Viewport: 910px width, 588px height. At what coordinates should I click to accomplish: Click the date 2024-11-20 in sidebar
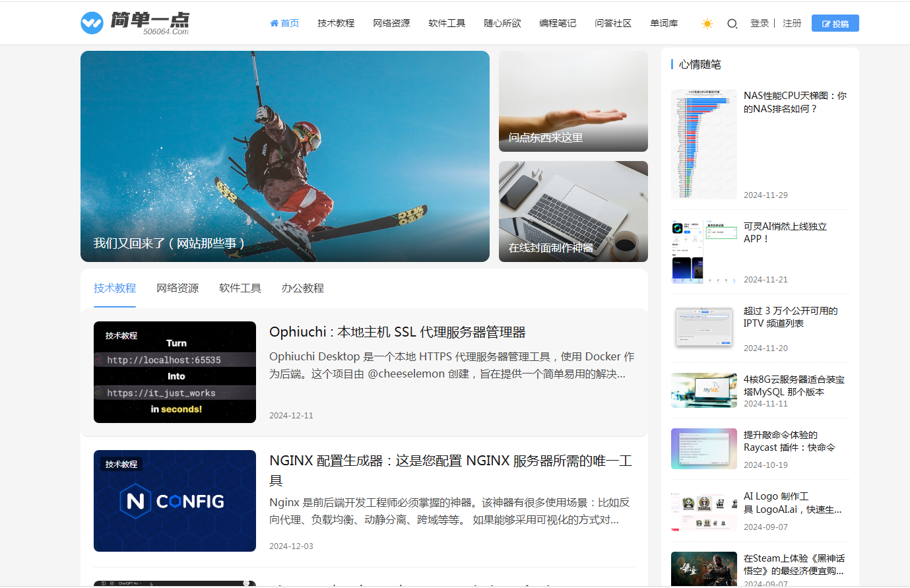coord(765,348)
